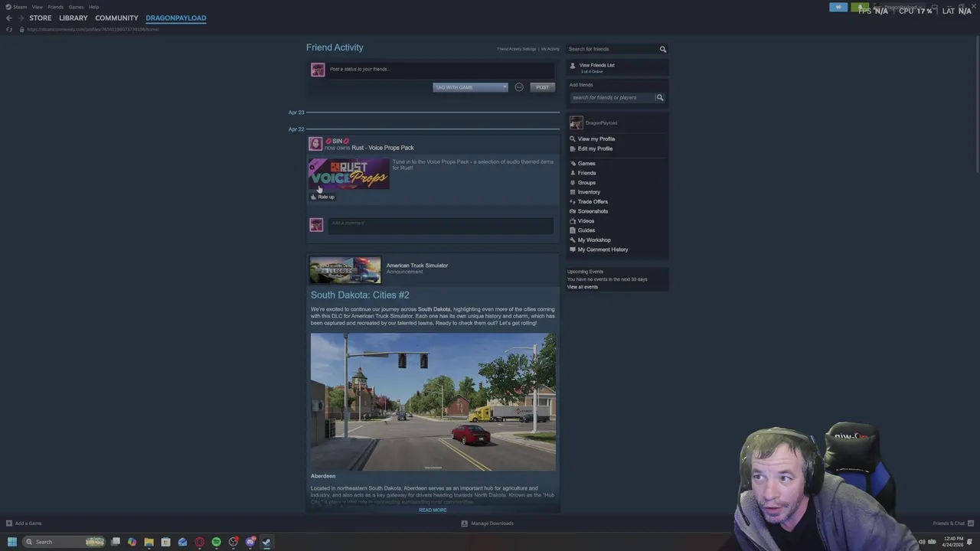
Task: Reload the page with the refresh icon
Action: click(x=8, y=29)
